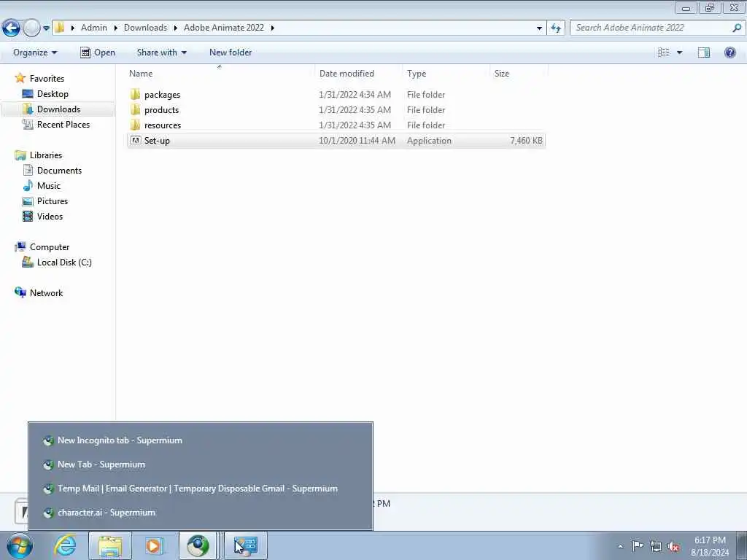Open Local Disk (C:)
Screen dimensions: 747x560
pos(64,262)
